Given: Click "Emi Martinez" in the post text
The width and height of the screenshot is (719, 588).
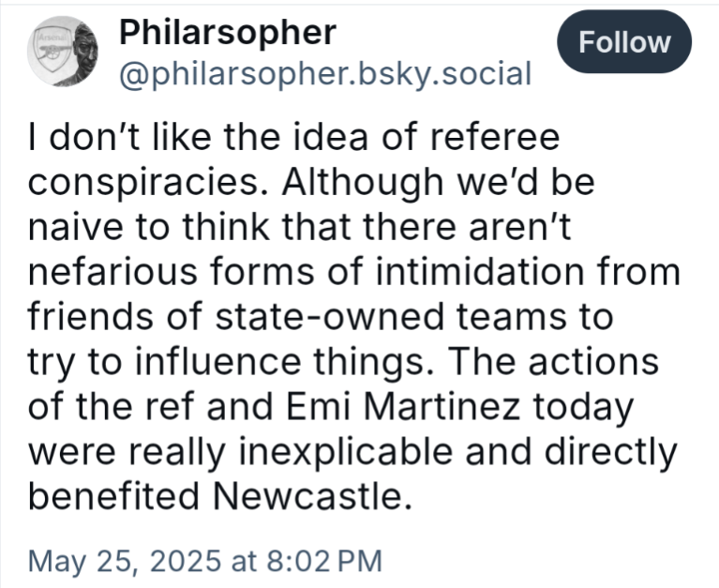Looking at the screenshot, I should pos(403,407).
